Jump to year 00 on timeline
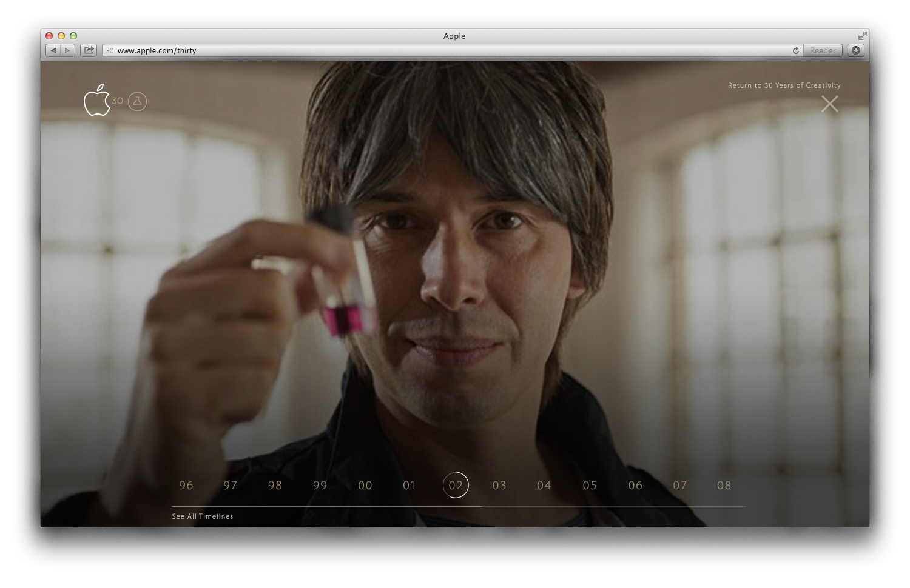This screenshot has width=910, height=588. [x=365, y=486]
